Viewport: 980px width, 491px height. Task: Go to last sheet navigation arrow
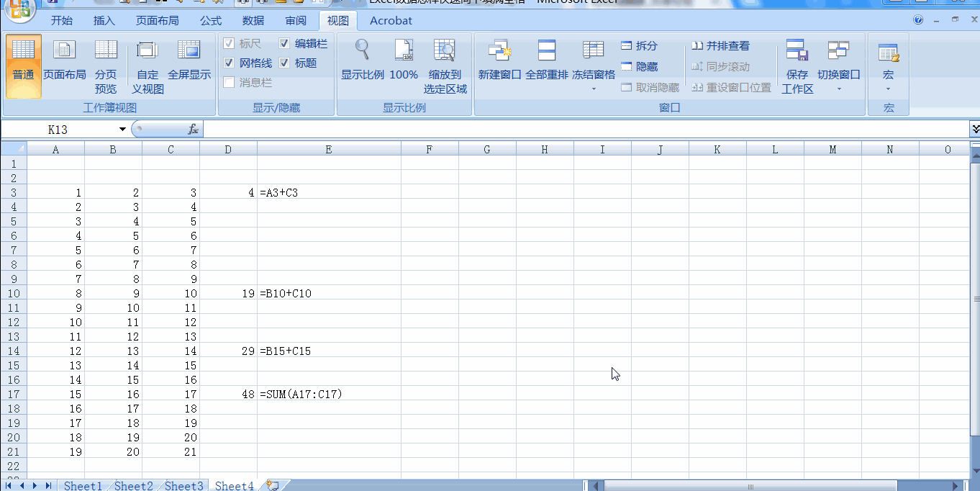click(x=48, y=486)
